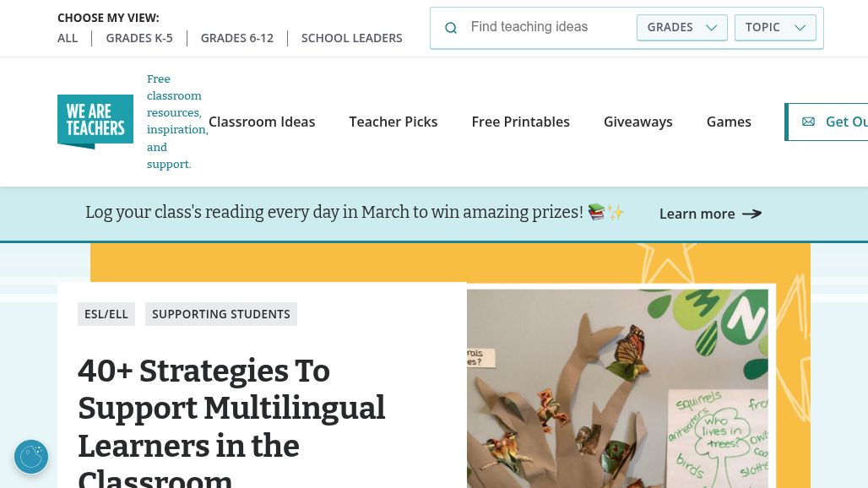Viewport: 868px width, 488px height.
Task: Open the cookie preferences icon
Action: (x=31, y=457)
